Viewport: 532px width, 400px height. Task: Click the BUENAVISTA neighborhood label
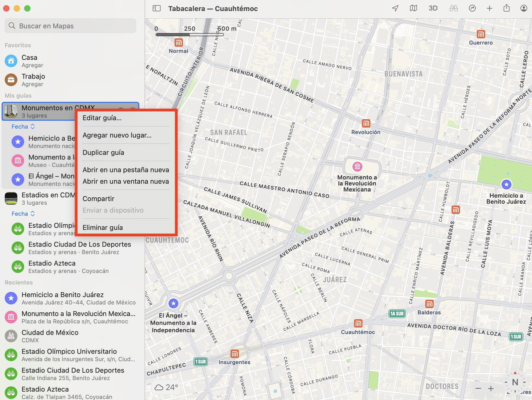[403, 74]
